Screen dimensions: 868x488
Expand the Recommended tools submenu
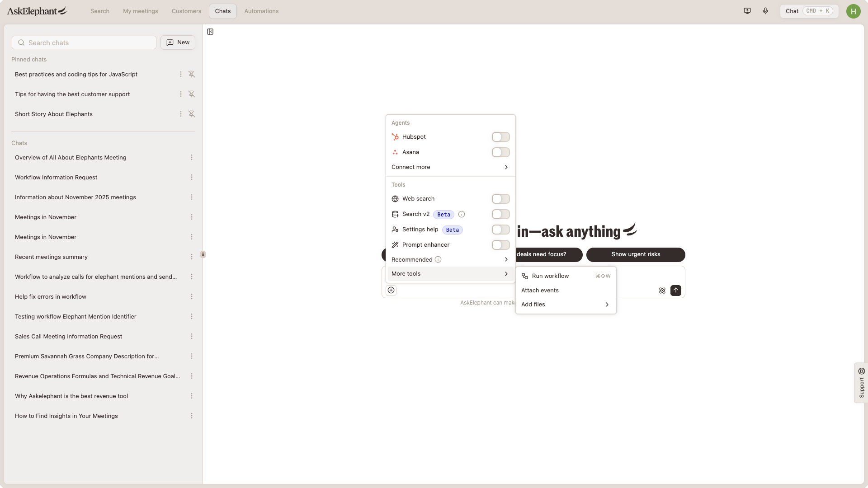450,259
